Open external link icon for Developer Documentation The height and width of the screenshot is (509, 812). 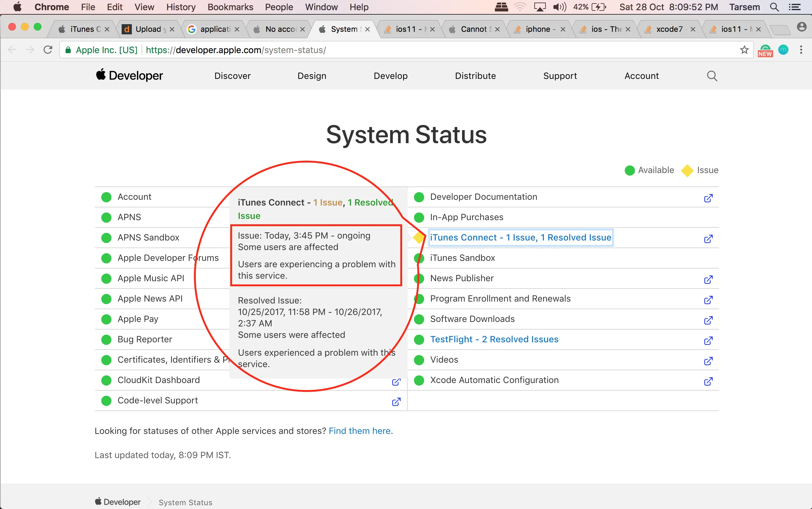[708, 198]
